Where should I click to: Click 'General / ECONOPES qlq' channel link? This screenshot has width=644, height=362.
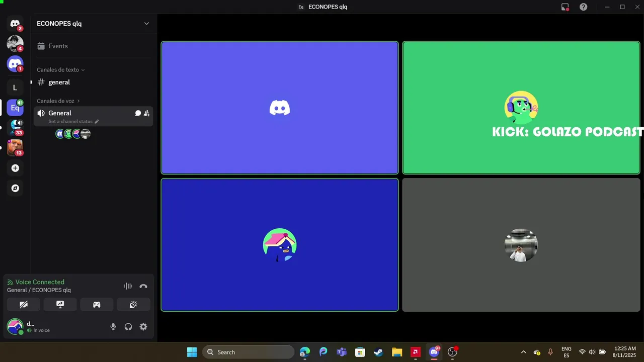(x=39, y=290)
